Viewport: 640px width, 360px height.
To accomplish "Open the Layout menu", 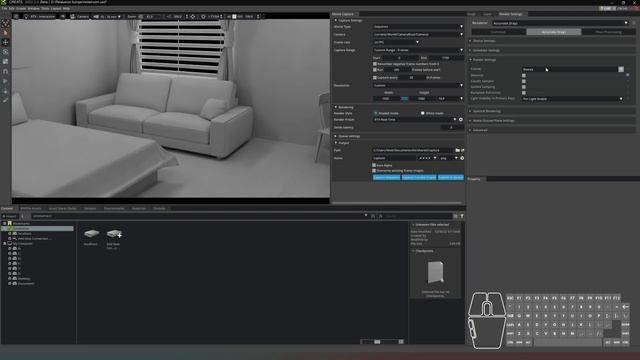I will (x=56, y=8).
